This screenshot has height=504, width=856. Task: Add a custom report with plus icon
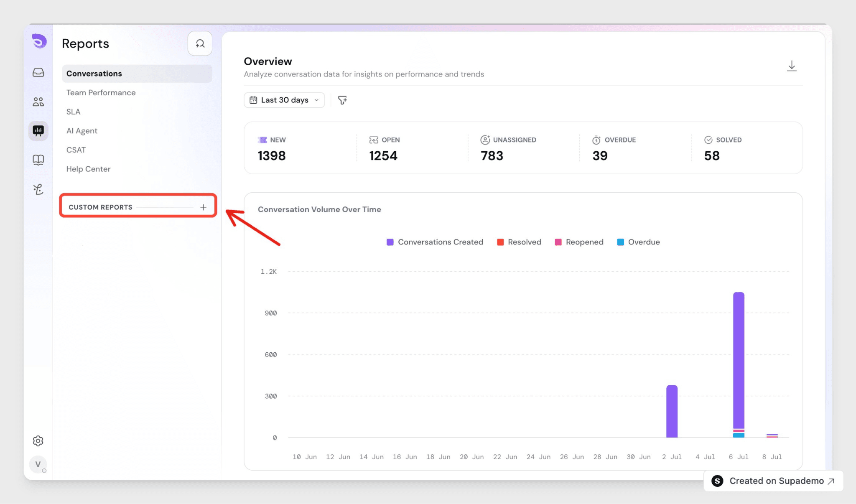tap(204, 207)
